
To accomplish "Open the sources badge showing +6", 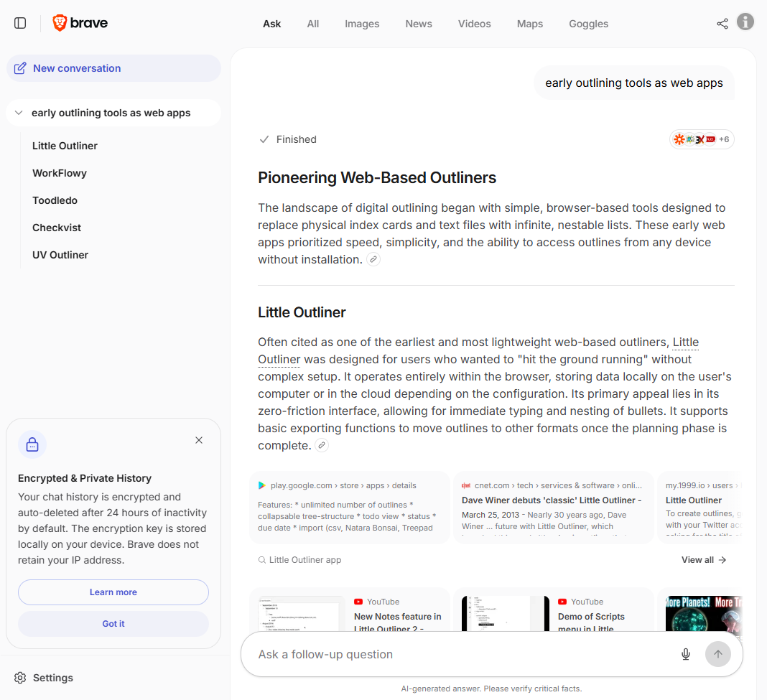I will click(x=702, y=139).
